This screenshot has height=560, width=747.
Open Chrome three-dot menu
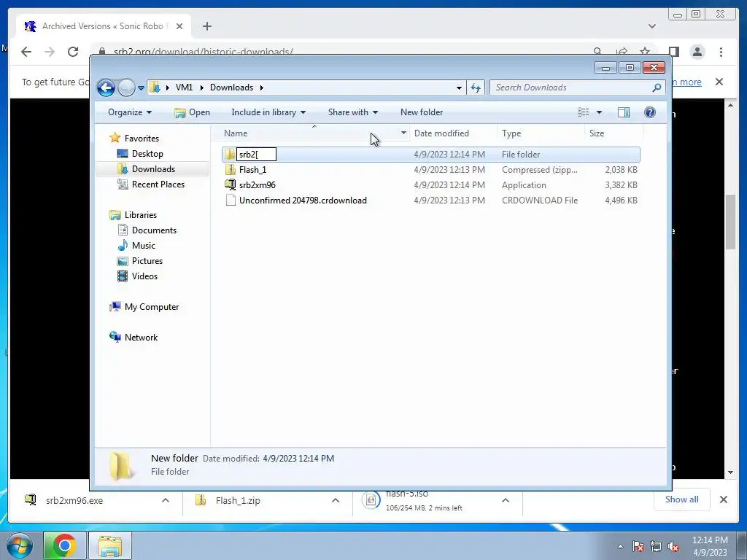tap(721, 52)
